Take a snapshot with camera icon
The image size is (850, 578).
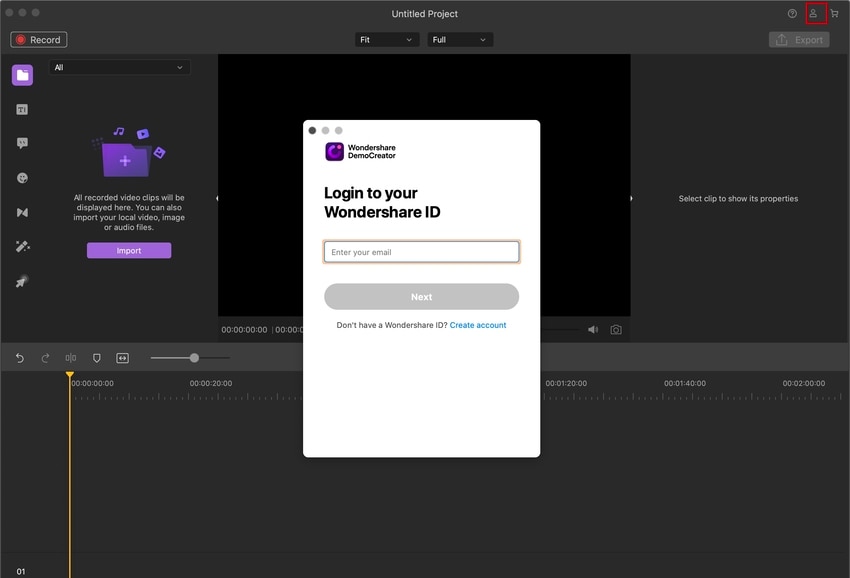point(616,330)
